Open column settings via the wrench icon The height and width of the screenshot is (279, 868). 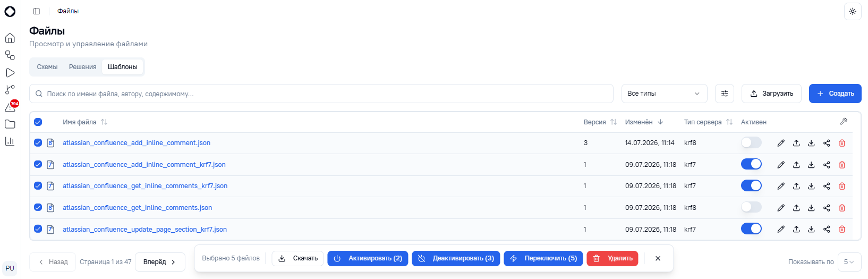844,122
